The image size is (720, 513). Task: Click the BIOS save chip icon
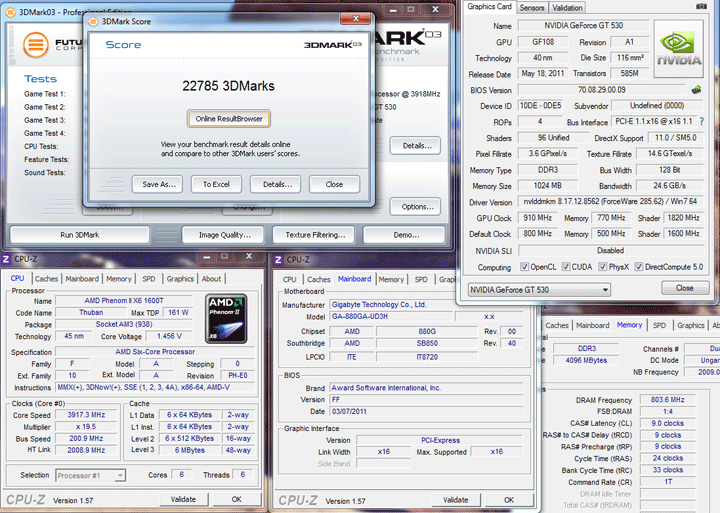coord(697,90)
